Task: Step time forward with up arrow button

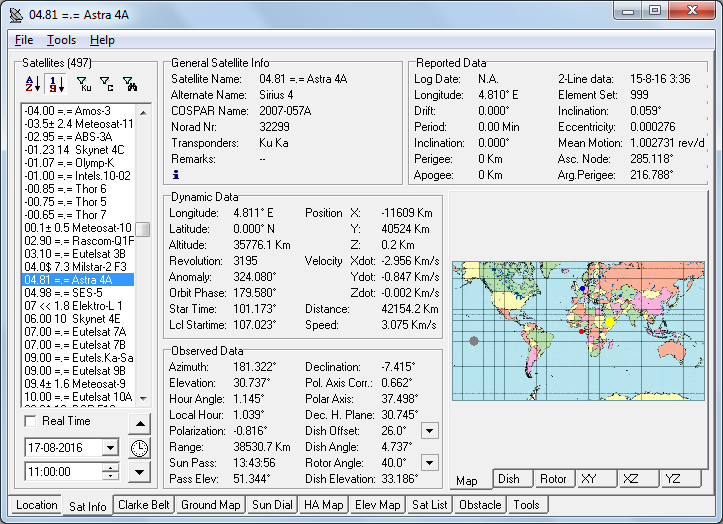Action: [x=140, y=423]
